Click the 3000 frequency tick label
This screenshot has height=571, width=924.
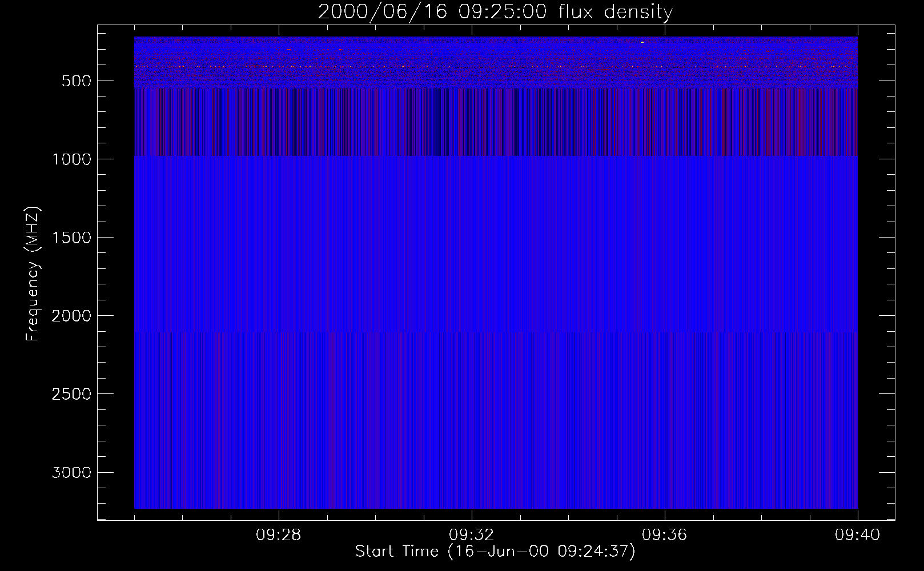[x=71, y=472]
